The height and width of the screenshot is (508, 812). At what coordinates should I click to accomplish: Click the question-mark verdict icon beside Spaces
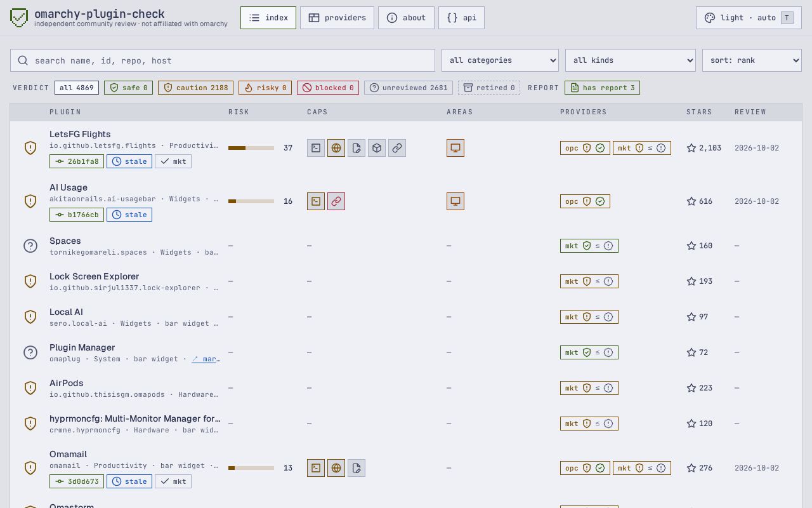click(x=30, y=246)
